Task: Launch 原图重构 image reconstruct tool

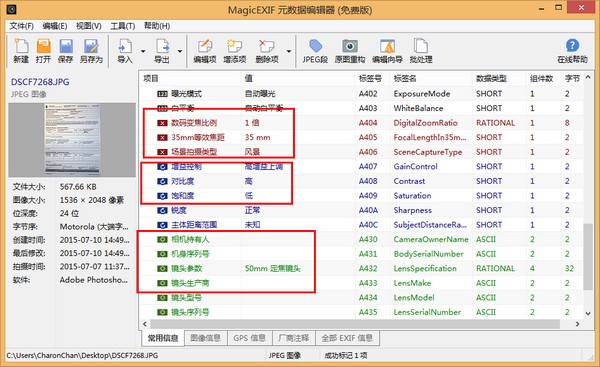Action: (x=350, y=51)
